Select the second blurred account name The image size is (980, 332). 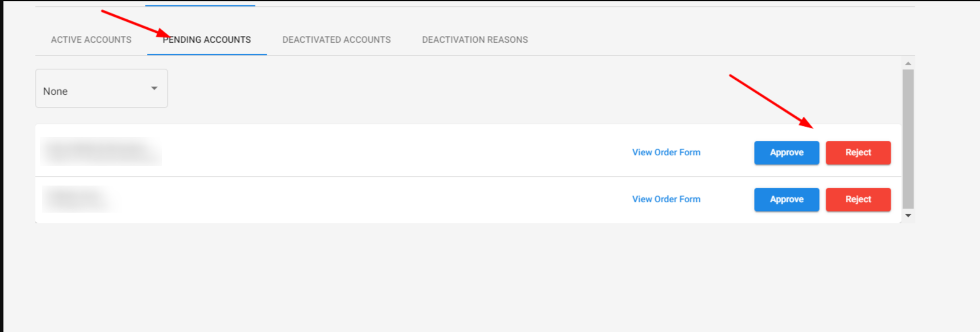click(79, 199)
